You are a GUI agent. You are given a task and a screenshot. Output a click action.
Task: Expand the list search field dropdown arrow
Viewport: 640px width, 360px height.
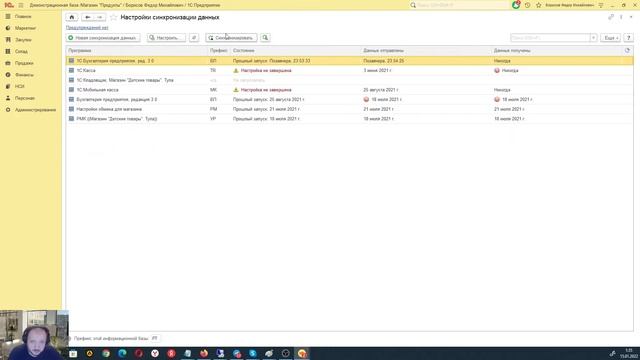(593, 38)
